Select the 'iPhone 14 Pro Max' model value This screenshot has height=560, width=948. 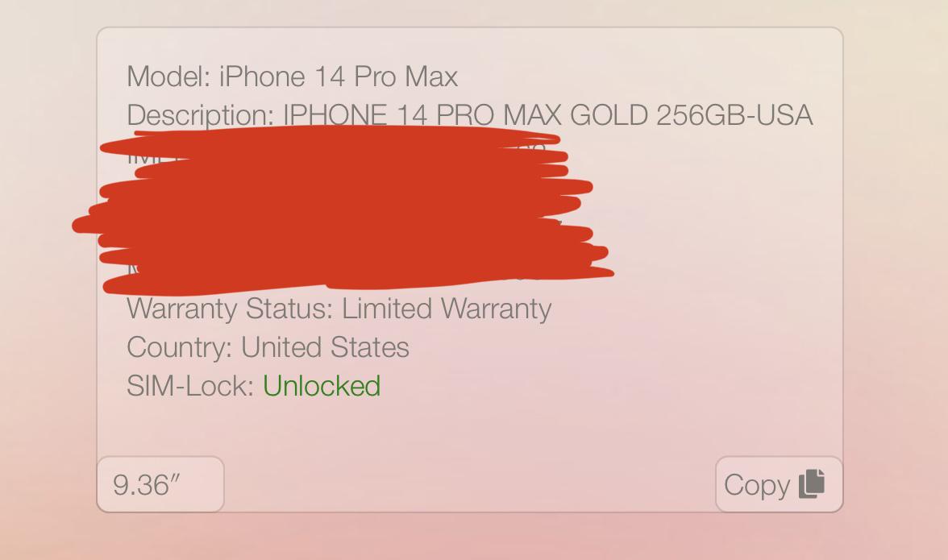[x=339, y=77]
